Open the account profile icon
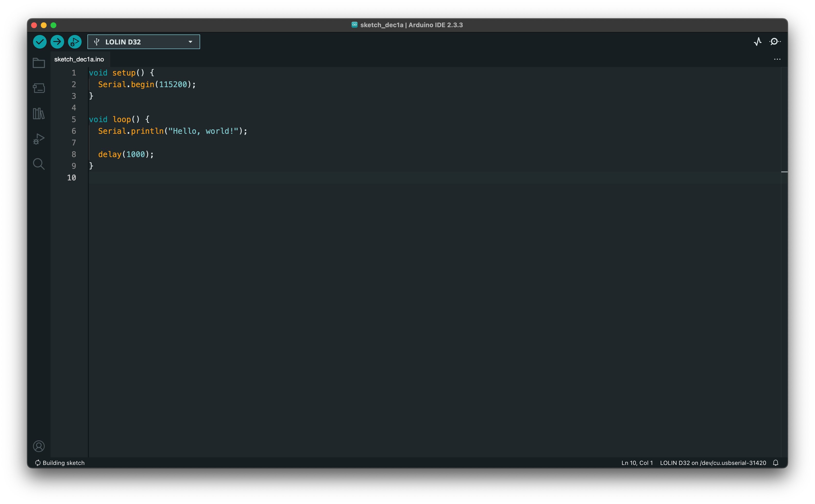The image size is (815, 504). (x=39, y=446)
